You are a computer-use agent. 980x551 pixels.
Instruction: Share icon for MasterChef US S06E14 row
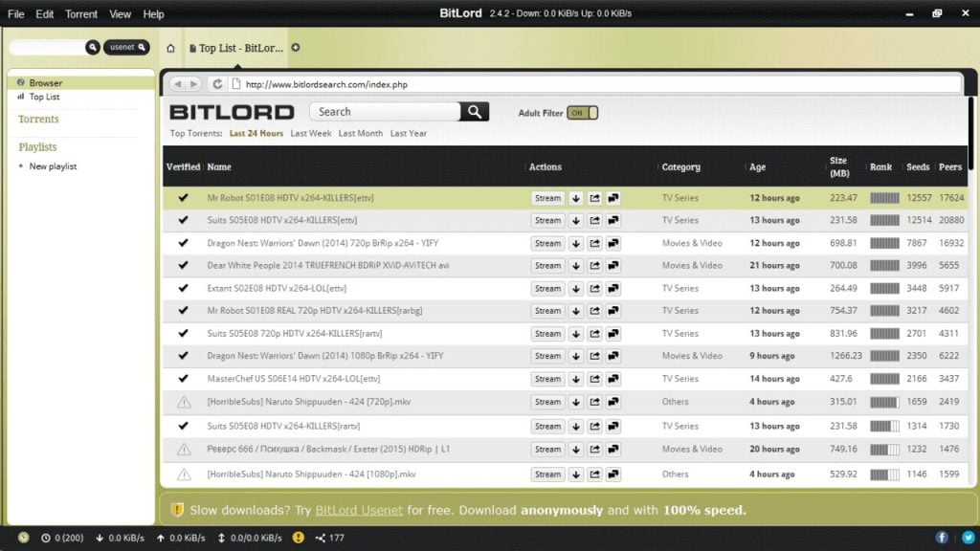[x=594, y=379]
